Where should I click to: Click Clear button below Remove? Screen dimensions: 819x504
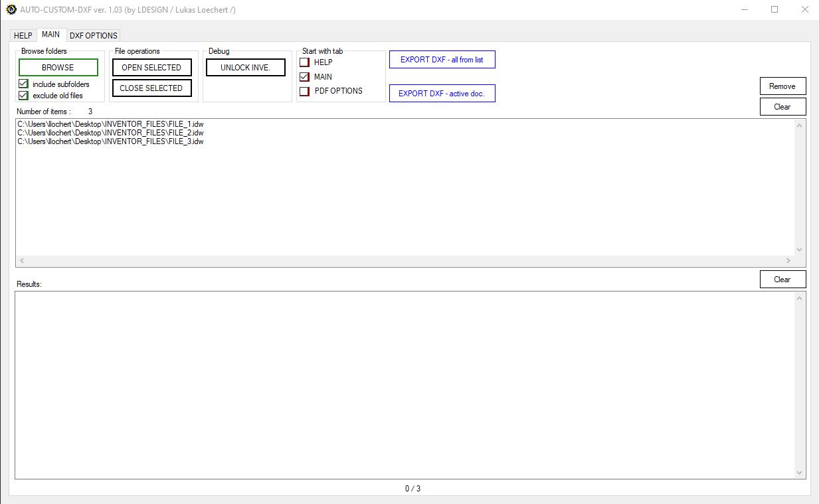(x=782, y=106)
